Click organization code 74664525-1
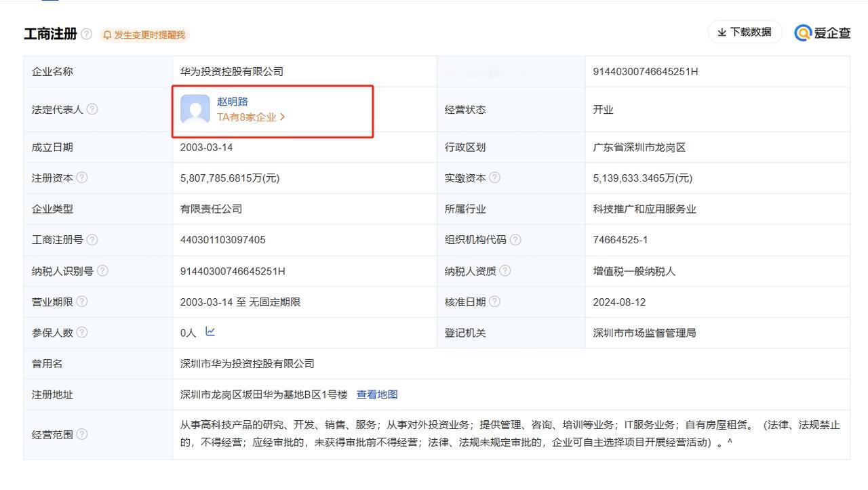868x490 pixels. tap(620, 240)
